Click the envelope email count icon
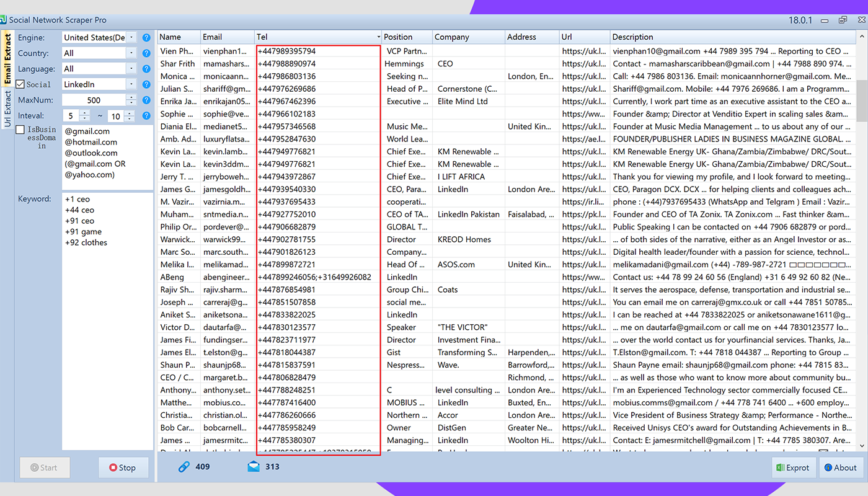This screenshot has width=868, height=496. [x=254, y=467]
